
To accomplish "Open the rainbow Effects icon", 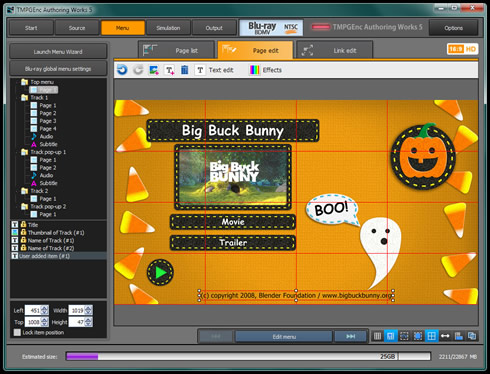I will [254, 70].
